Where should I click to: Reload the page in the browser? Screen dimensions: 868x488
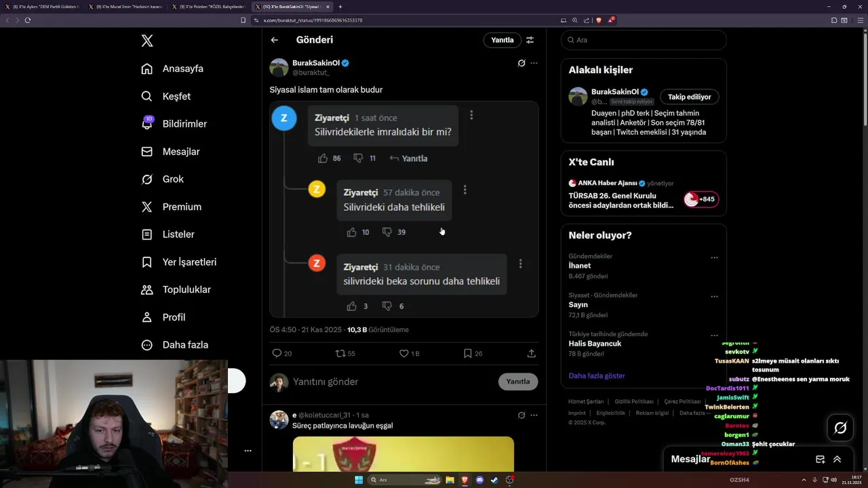coord(28,20)
